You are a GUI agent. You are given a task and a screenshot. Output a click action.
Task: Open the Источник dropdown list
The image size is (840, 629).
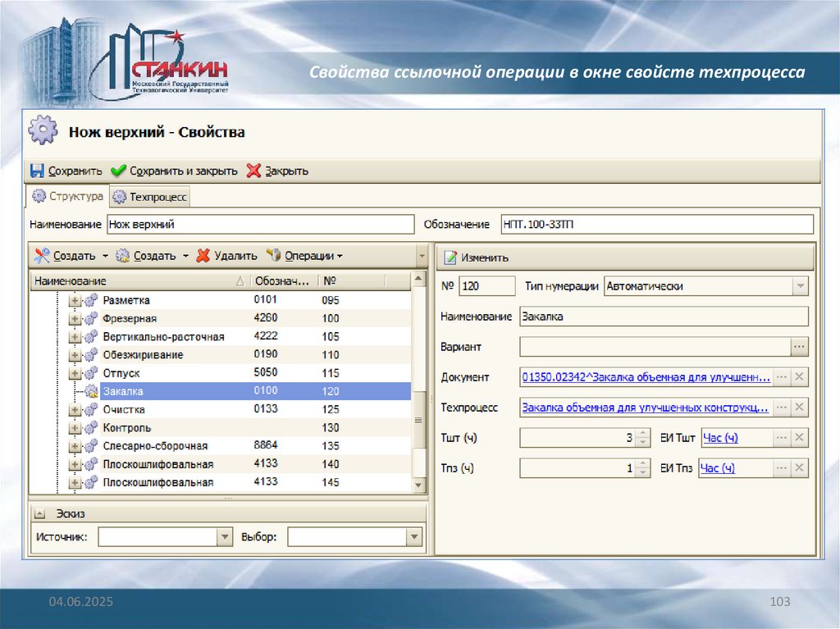[x=225, y=537]
